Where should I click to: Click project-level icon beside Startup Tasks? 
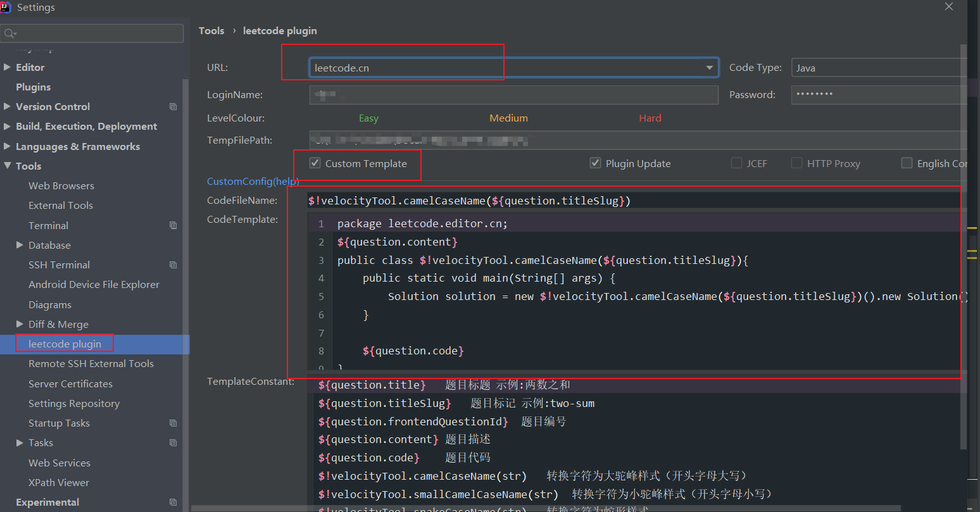[173, 423]
